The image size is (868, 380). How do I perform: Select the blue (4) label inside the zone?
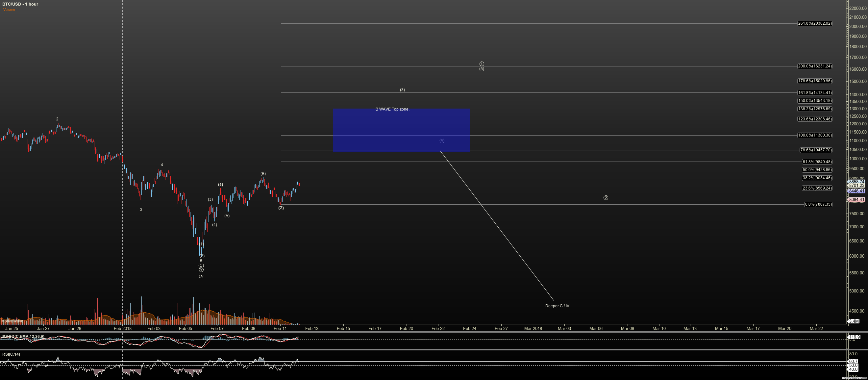pyautogui.click(x=442, y=140)
